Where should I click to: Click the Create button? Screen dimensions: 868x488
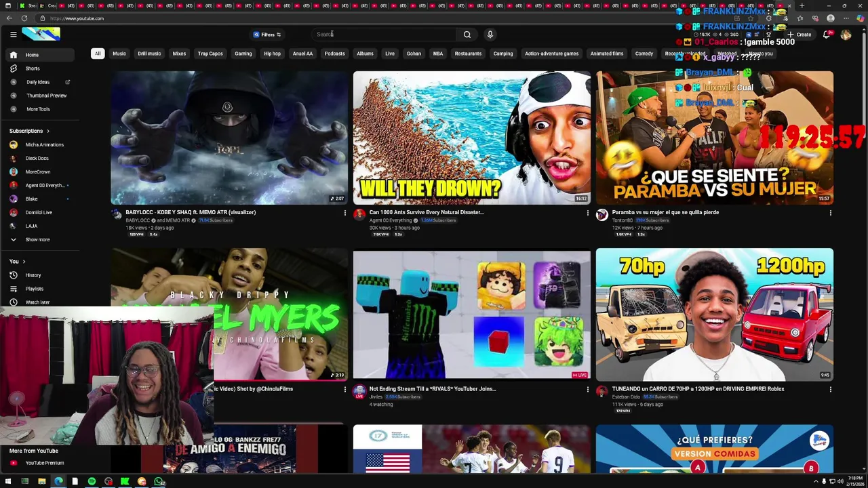pos(799,35)
